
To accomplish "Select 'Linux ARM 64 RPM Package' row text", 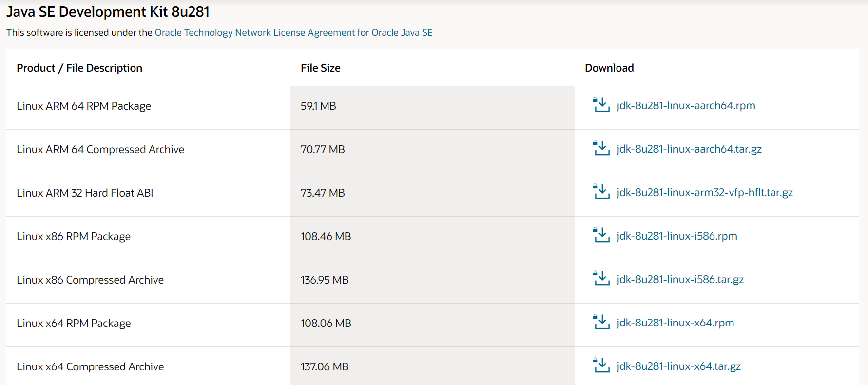I will (84, 106).
